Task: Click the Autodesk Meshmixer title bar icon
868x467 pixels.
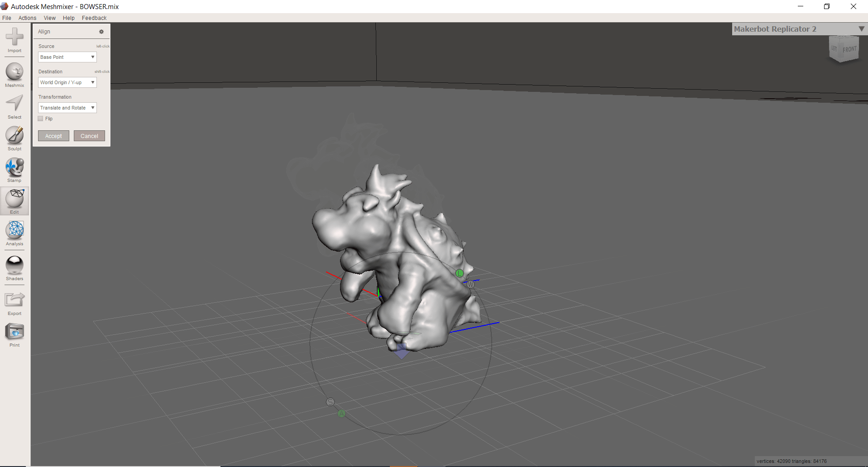Action: 5,6
